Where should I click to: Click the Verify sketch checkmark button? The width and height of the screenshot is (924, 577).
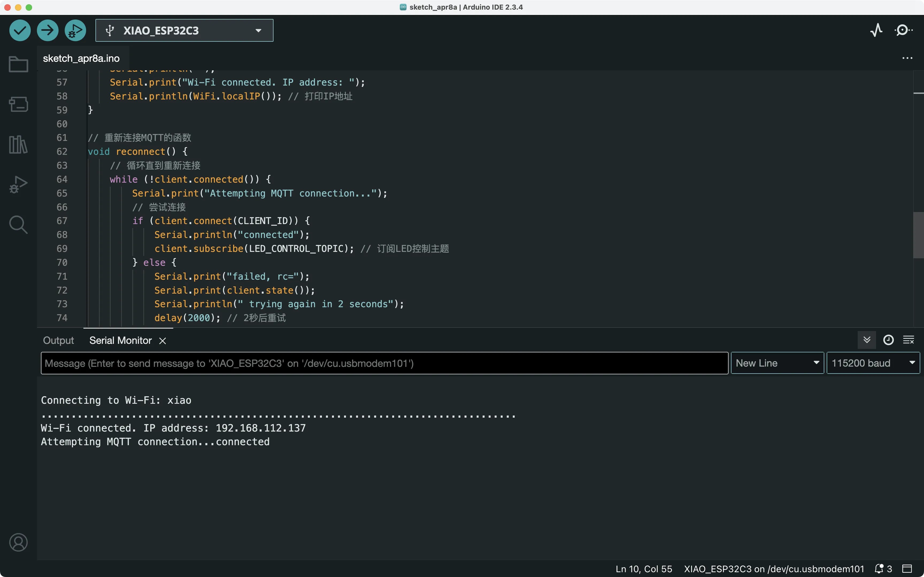(20, 30)
